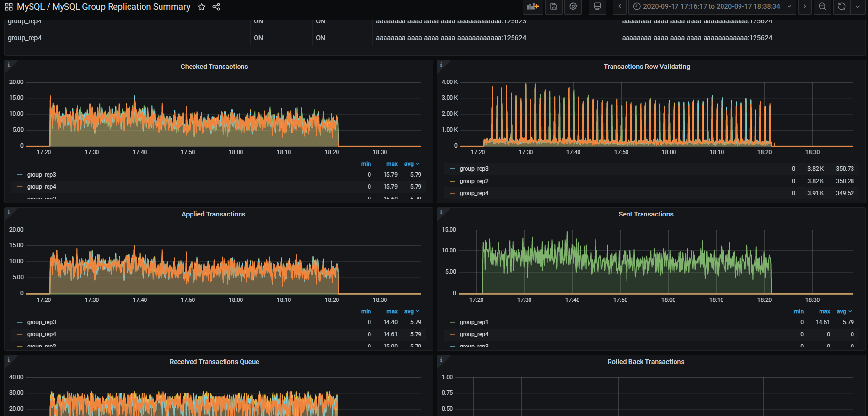Expand the refresh interval dropdown arrow
Viewport: 868px width, 416px height.
pos(857,7)
